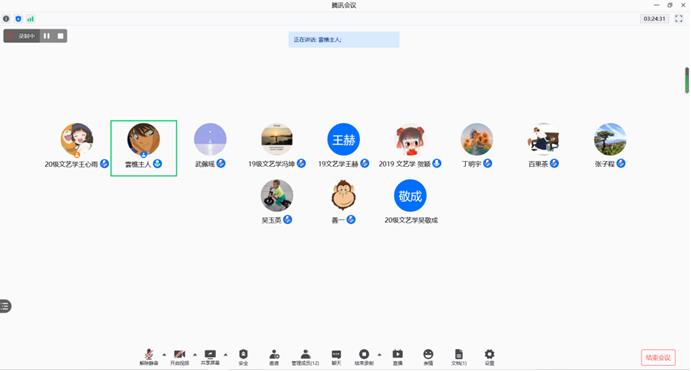Open the settings gear in the toolbar
Screen dimensions: 691x371
[x=489, y=357]
